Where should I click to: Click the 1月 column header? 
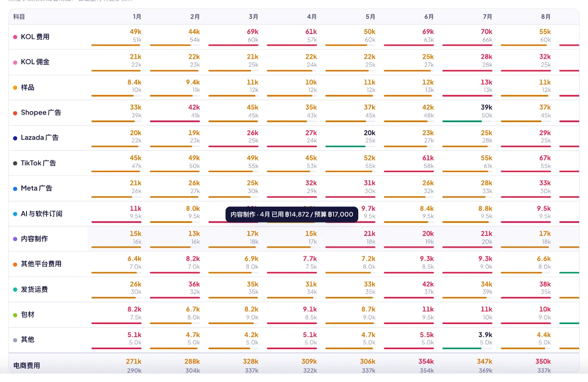(137, 17)
